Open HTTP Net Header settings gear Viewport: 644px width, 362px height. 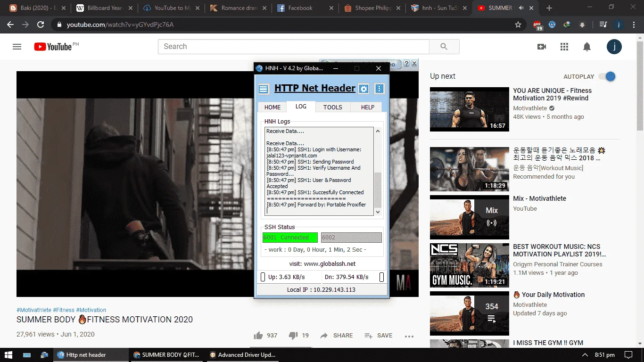[363, 89]
